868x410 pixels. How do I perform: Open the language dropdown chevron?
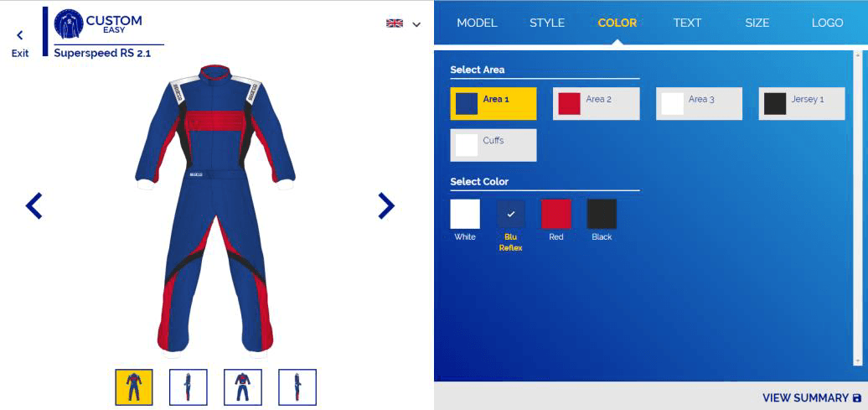(x=416, y=24)
